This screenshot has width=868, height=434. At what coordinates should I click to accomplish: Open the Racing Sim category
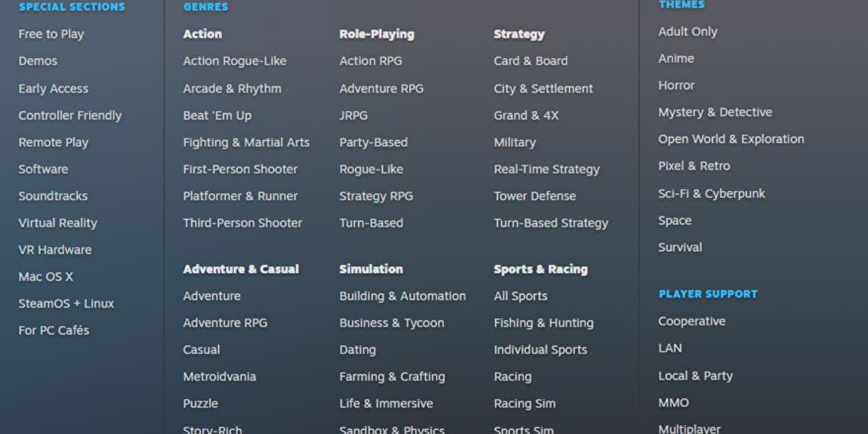tap(525, 403)
